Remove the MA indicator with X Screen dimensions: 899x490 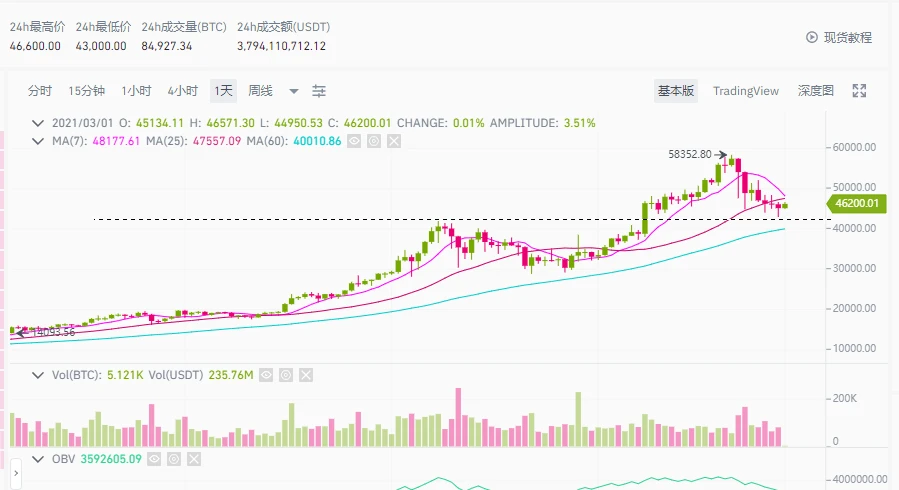click(394, 141)
